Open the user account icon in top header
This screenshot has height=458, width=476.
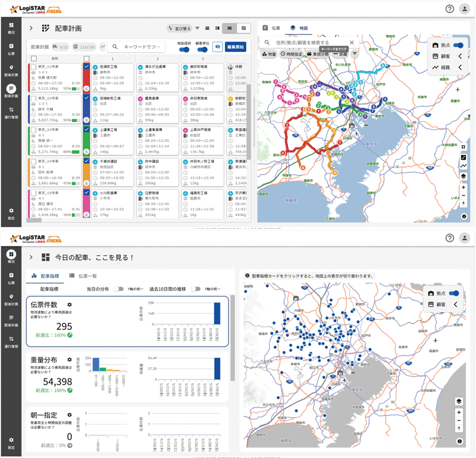click(x=465, y=9)
